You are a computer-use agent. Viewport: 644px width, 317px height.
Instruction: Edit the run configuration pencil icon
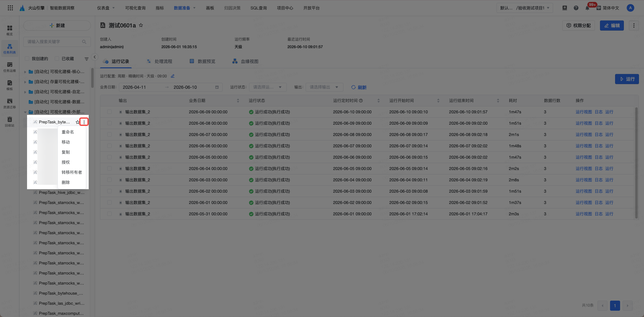point(173,76)
